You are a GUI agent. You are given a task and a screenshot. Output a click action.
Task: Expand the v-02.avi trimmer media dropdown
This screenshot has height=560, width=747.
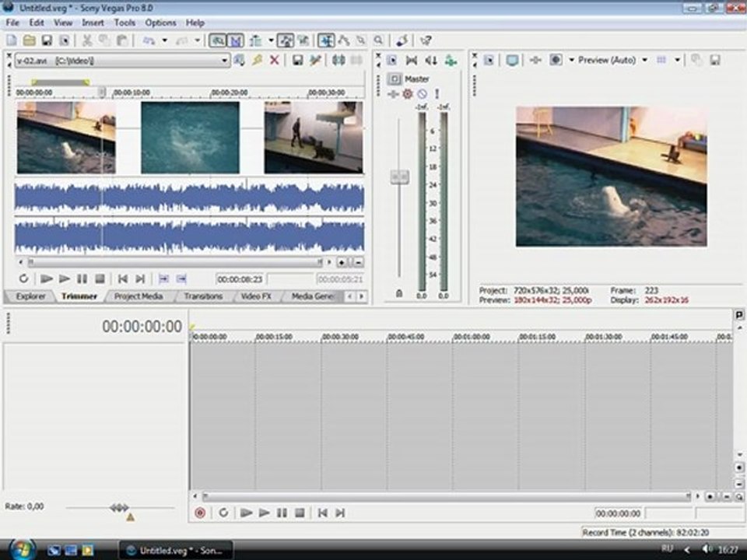[x=224, y=61]
